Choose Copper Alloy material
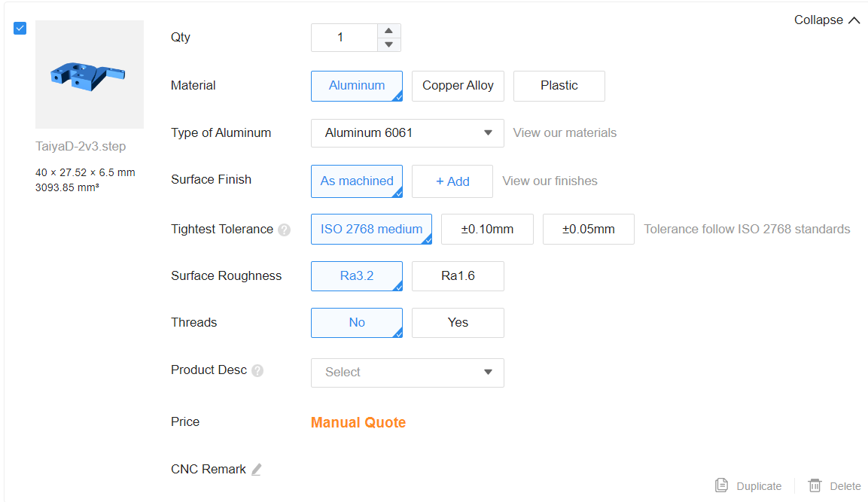This screenshot has width=868, height=502. [458, 86]
